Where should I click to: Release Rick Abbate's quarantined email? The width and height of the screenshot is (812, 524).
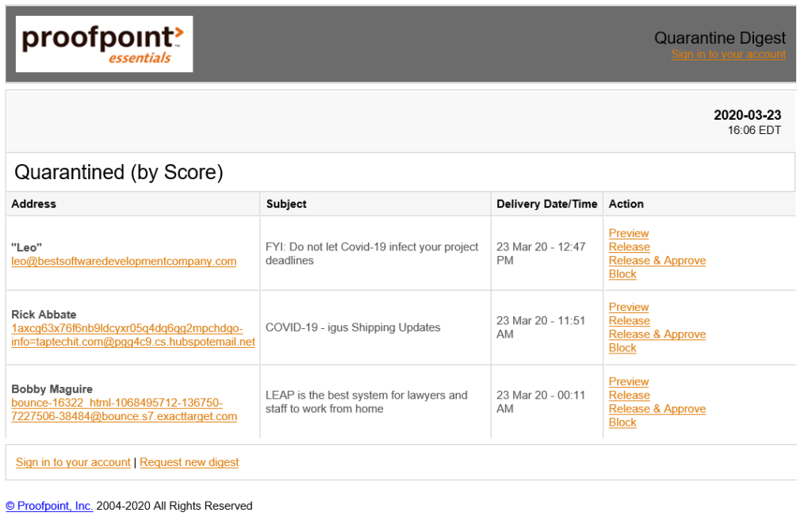(x=629, y=321)
